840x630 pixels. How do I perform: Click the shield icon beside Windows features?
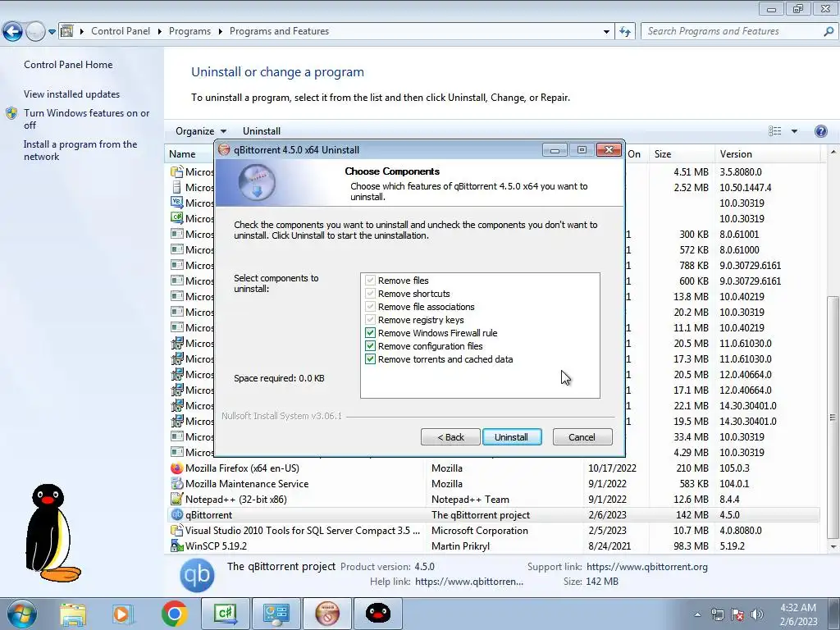[11, 113]
